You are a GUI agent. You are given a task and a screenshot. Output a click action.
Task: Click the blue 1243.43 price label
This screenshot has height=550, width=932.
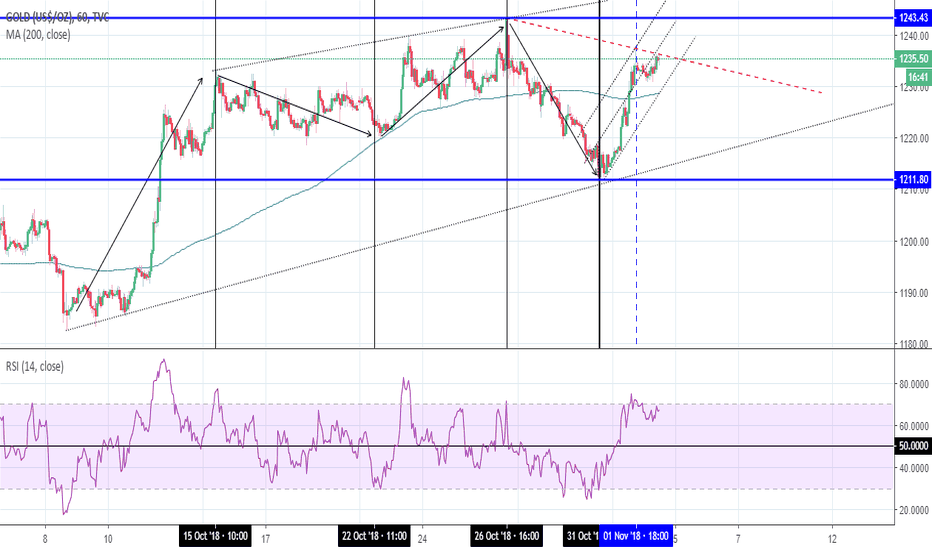tap(913, 18)
